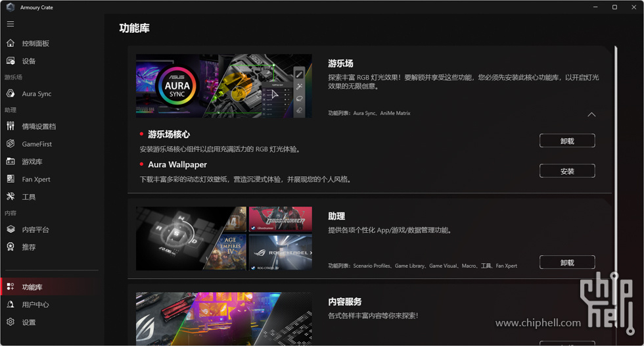The width and height of the screenshot is (644, 346).
Task: Open the 工具 tools wrench icon
Action: [x=11, y=197]
